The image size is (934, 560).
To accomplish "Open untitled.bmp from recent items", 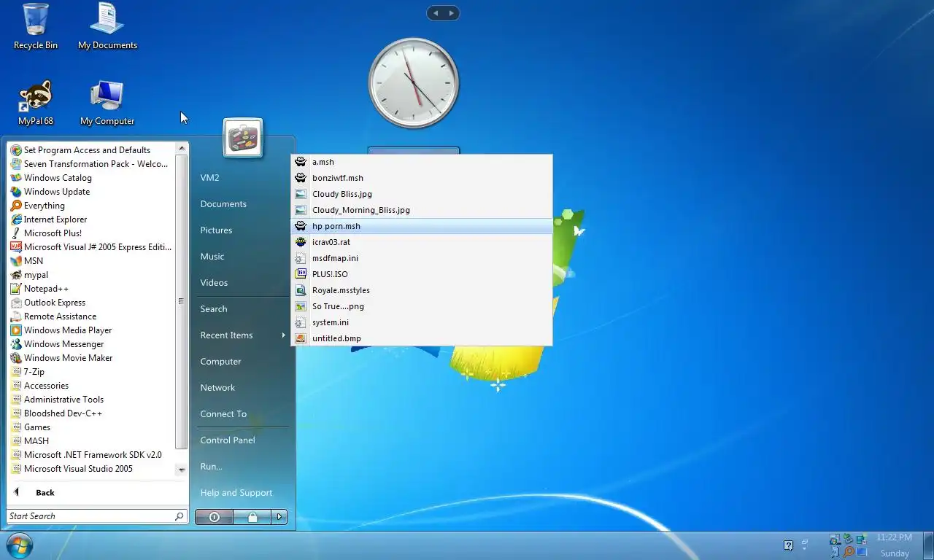I will 422,338.
